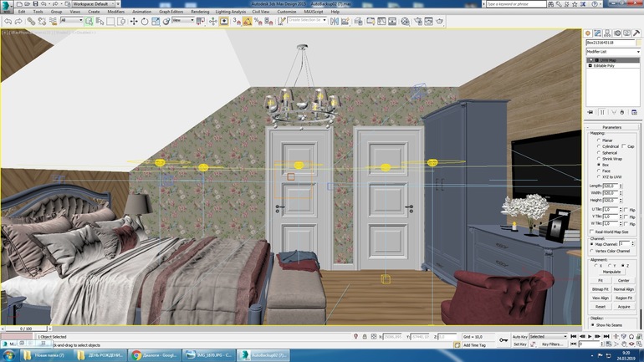The width and height of the screenshot is (644, 362).
Task: Open the selection filter All dropdown
Action: (72, 21)
